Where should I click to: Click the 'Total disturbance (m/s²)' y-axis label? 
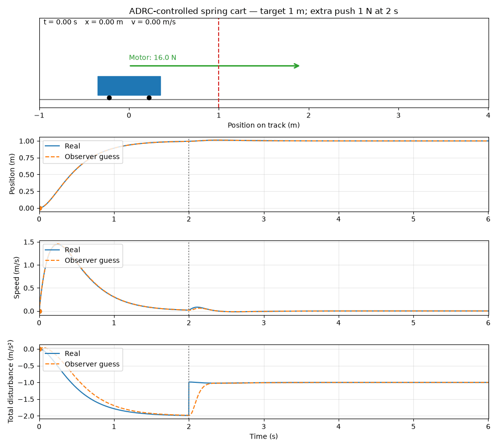coord(10,381)
